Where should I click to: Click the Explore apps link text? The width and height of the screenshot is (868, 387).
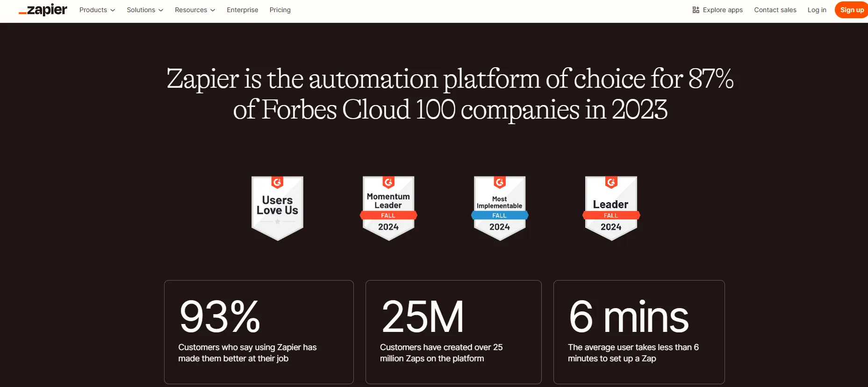723,10
